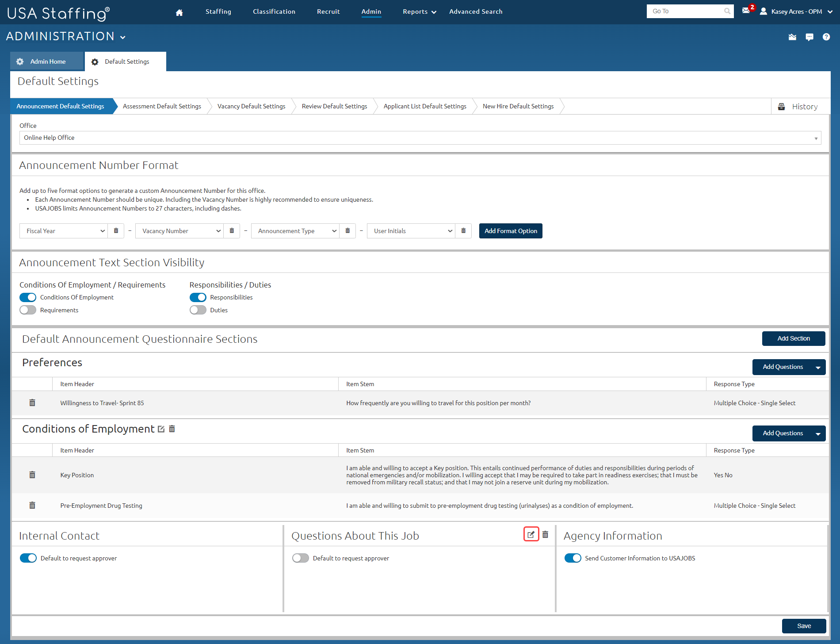
Task: Switch to Vacancy Default Settings tab
Action: coord(252,106)
